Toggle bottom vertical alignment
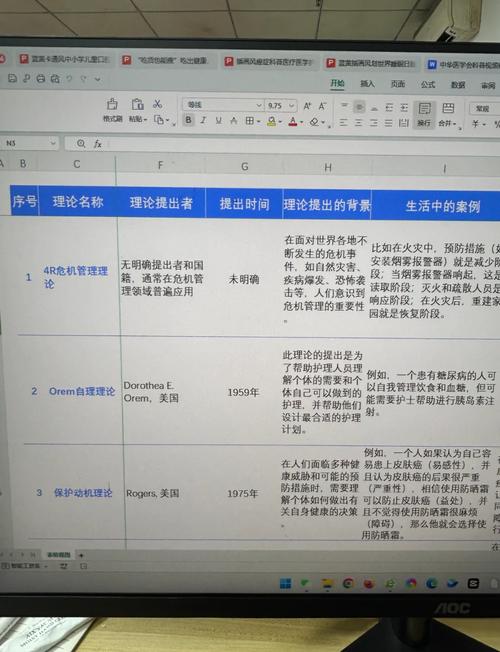500x652 pixels. 374,108
